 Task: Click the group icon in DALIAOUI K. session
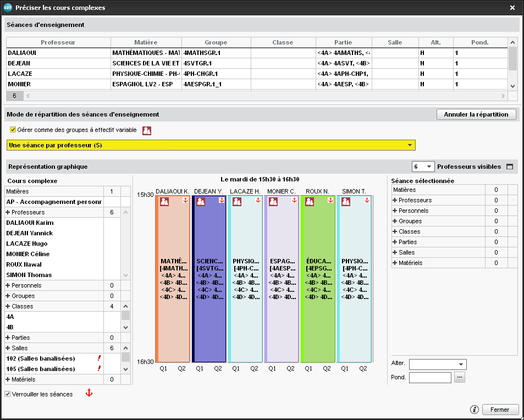tap(164, 202)
